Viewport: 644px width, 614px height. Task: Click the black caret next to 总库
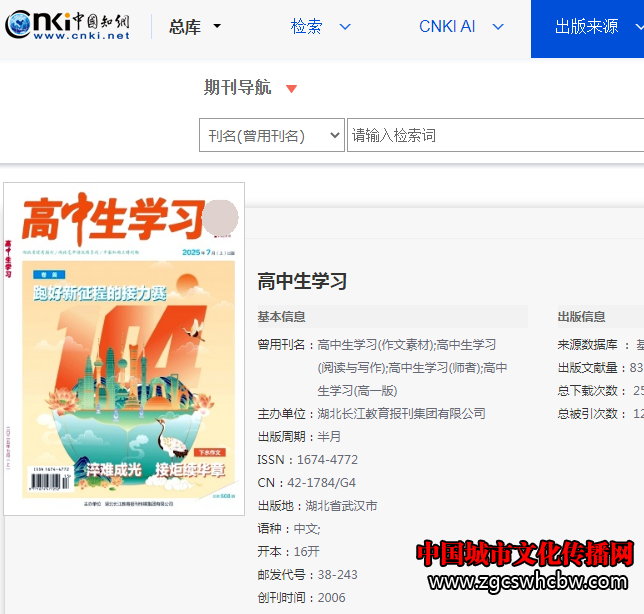tap(217, 27)
